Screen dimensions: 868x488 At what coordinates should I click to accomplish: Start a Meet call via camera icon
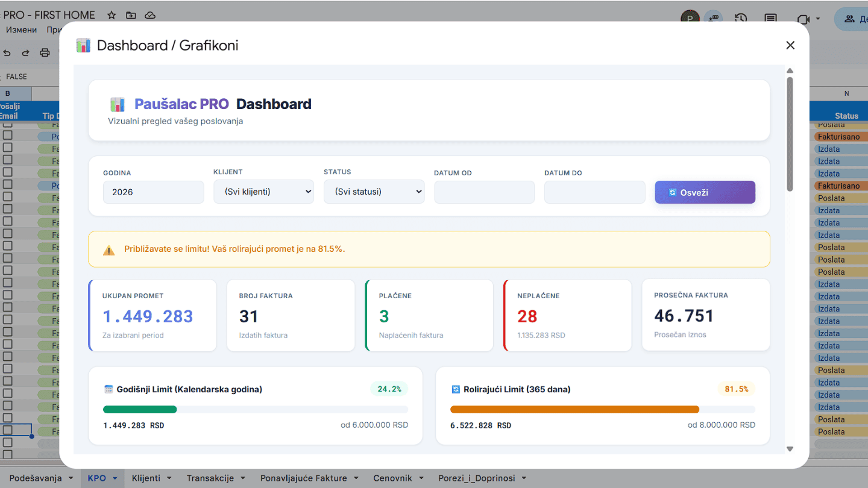[802, 19]
